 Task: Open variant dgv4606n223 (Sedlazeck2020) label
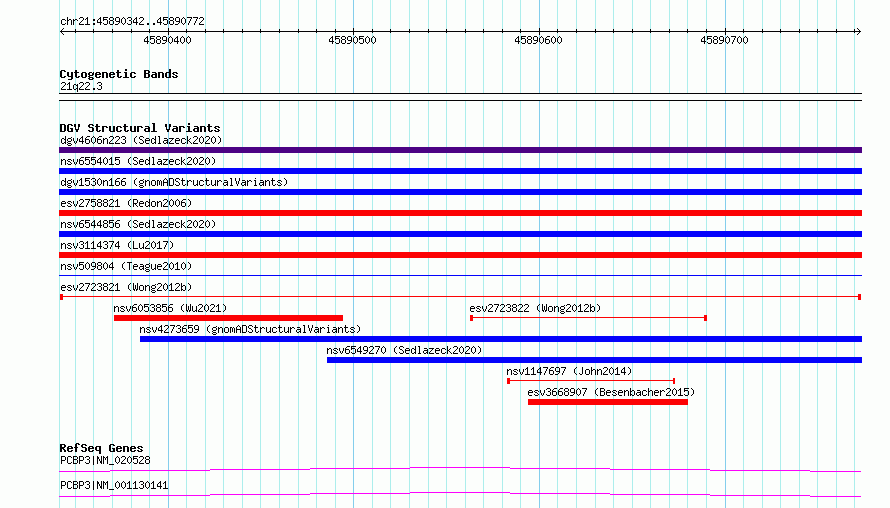[141, 140]
